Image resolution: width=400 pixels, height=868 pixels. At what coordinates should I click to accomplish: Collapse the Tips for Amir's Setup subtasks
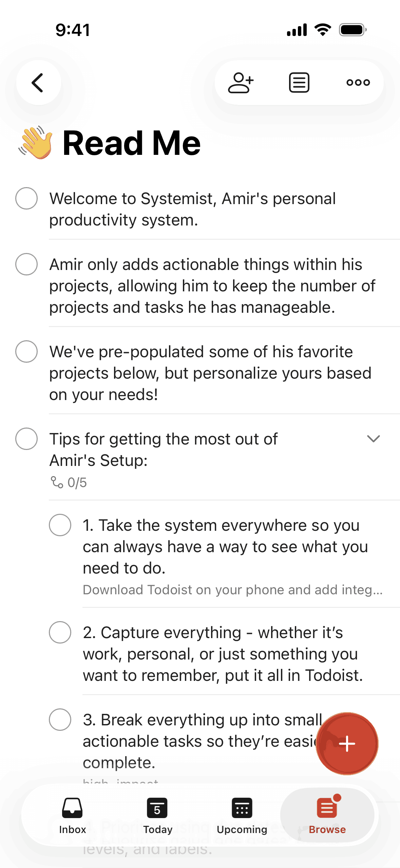click(373, 439)
